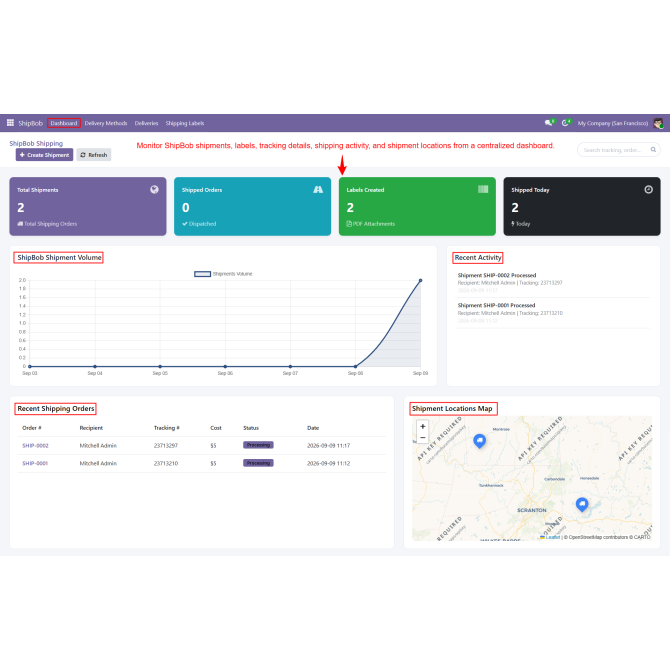Open the Leaflet attribution link
Image resolution: width=670 pixels, height=670 pixels.
(552, 537)
